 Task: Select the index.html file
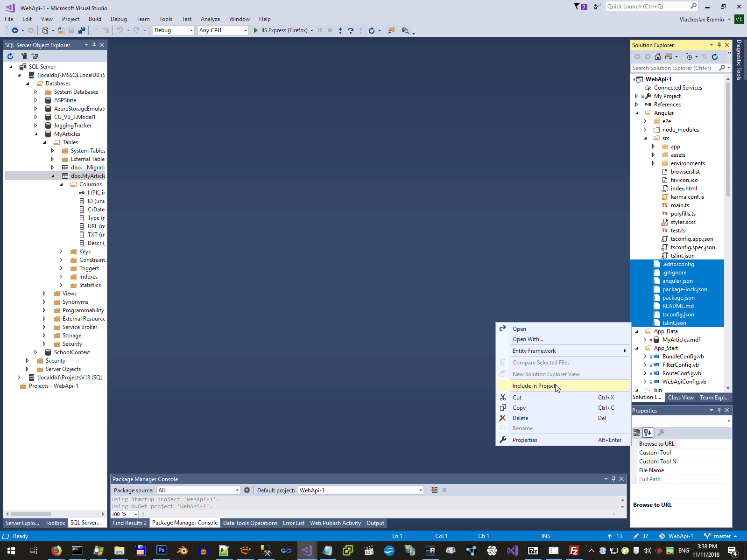click(x=684, y=189)
